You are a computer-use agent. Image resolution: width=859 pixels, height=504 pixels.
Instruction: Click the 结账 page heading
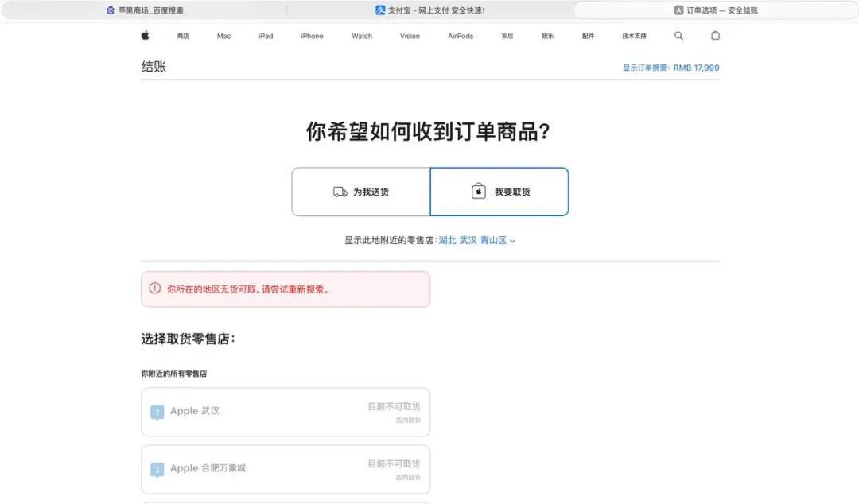(154, 67)
